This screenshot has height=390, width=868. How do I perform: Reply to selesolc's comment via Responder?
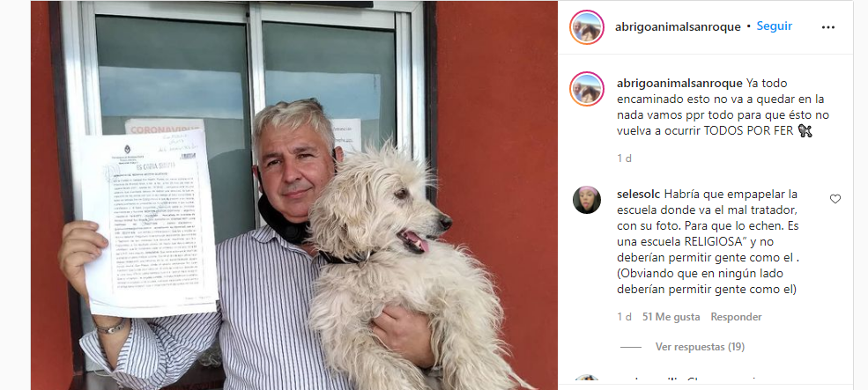(x=736, y=317)
